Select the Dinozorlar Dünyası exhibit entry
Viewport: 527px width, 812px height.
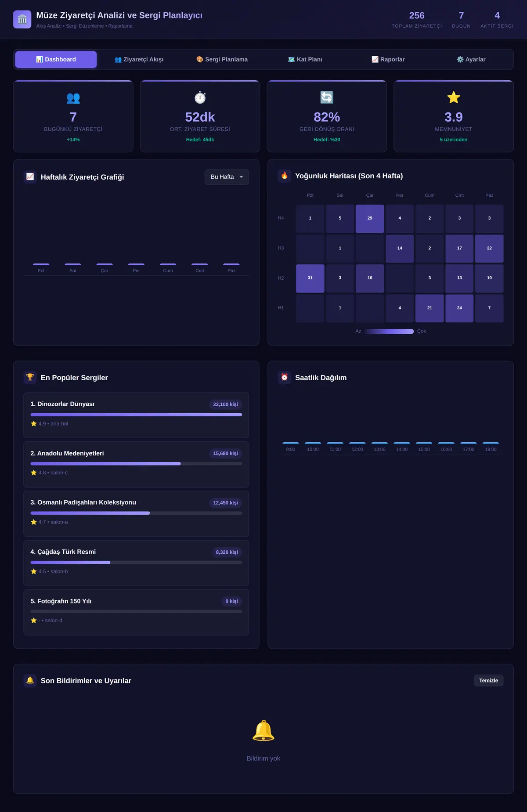coord(136,415)
